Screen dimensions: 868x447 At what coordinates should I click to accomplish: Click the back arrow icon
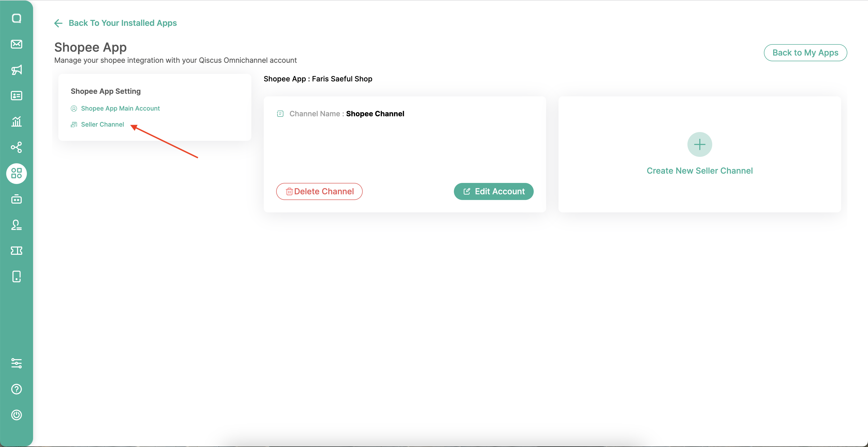point(58,23)
